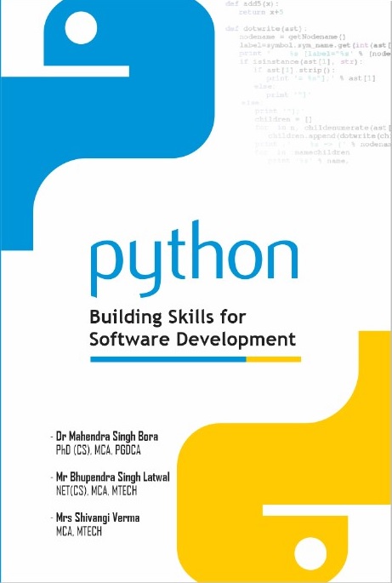Click code line "if isinstance(ast[1], str):"
The image size is (392, 583).
(x=301, y=62)
